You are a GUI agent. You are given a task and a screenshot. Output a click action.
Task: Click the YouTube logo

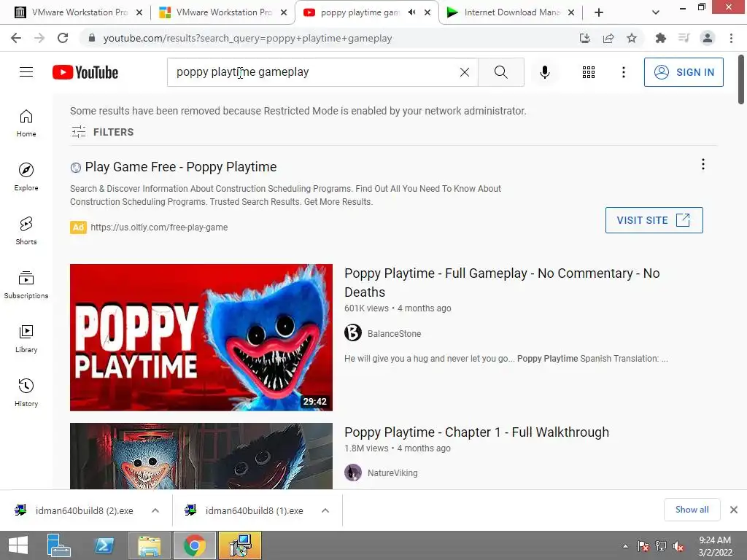point(85,72)
